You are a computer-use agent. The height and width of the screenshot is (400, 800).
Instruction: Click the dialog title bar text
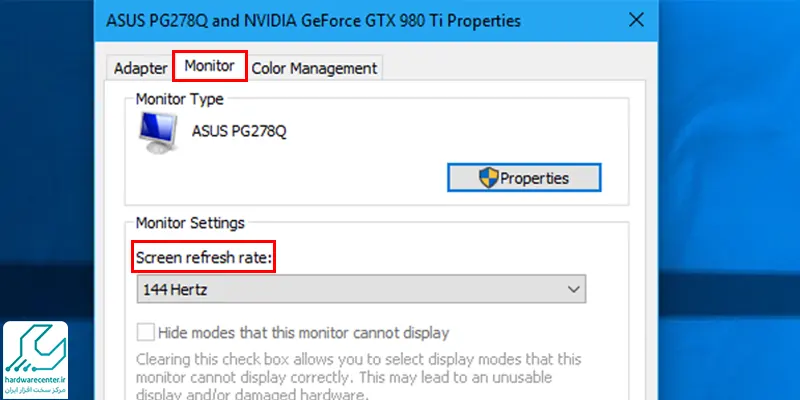pos(313,21)
